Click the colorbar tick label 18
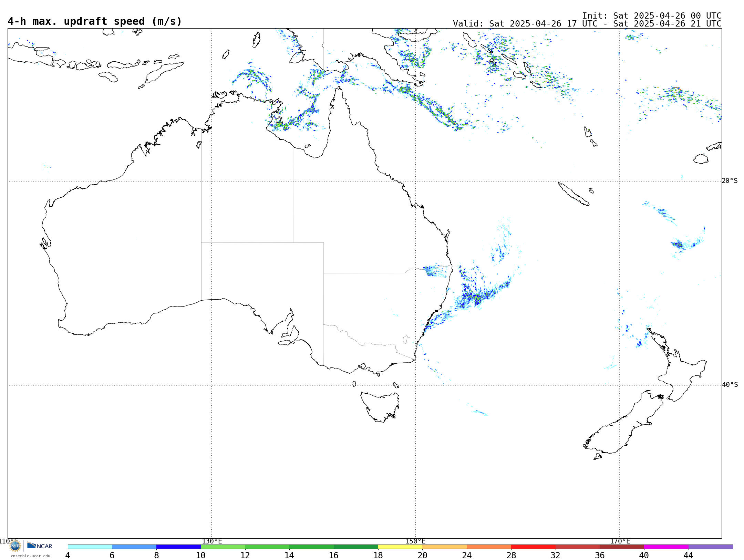 point(378,555)
